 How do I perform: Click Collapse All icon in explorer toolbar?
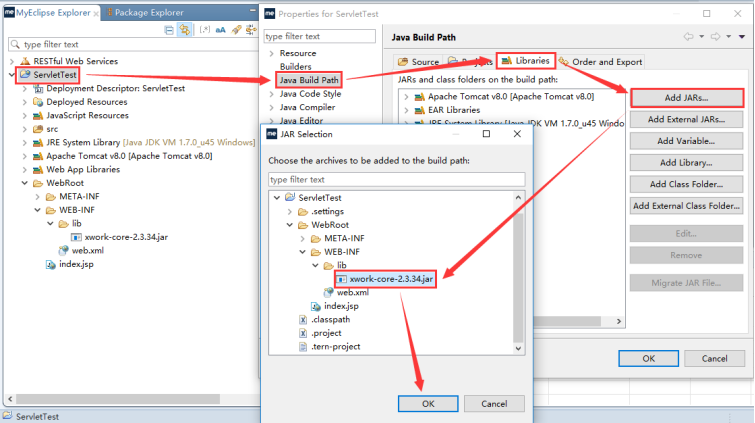(167, 30)
